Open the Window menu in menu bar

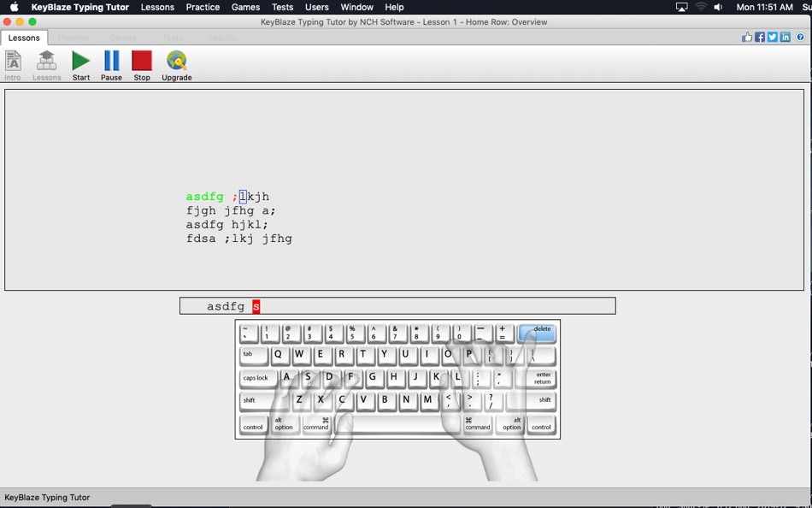(356, 7)
